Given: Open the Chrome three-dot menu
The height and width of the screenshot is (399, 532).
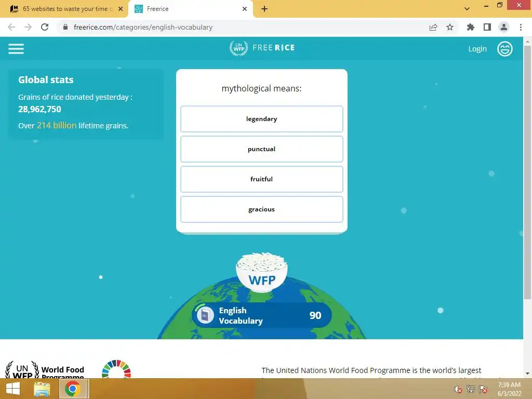Looking at the screenshot, I should point(521,27).
